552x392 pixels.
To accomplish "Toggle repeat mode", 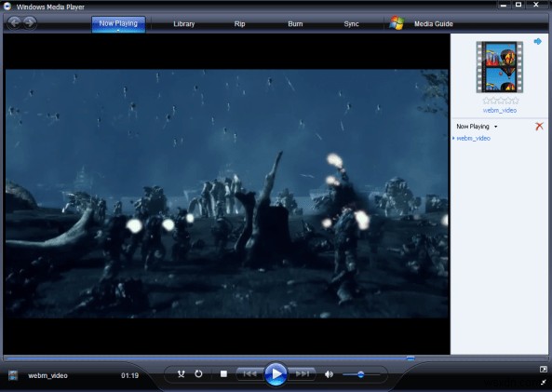I will coord(198,373).
